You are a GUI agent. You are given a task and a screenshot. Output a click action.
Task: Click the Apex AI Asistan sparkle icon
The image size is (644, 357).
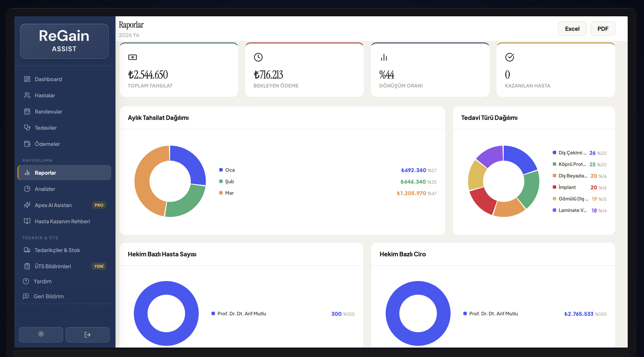27,205
